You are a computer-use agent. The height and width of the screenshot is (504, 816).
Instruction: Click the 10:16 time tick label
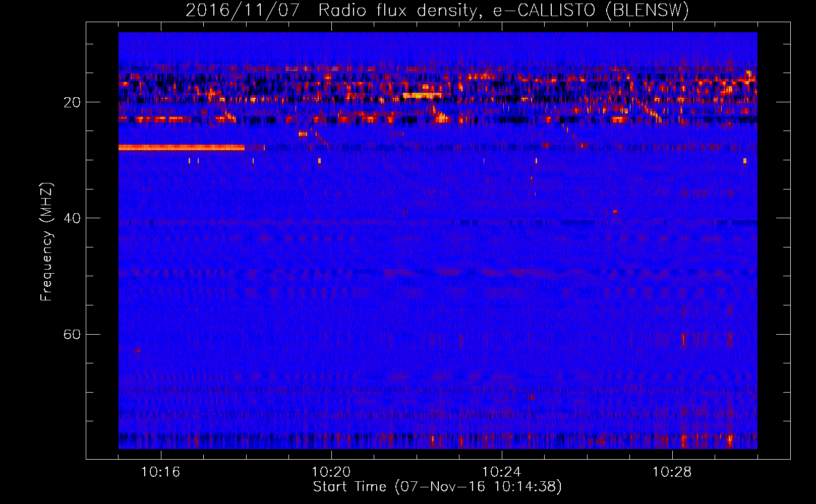(161, 472)
